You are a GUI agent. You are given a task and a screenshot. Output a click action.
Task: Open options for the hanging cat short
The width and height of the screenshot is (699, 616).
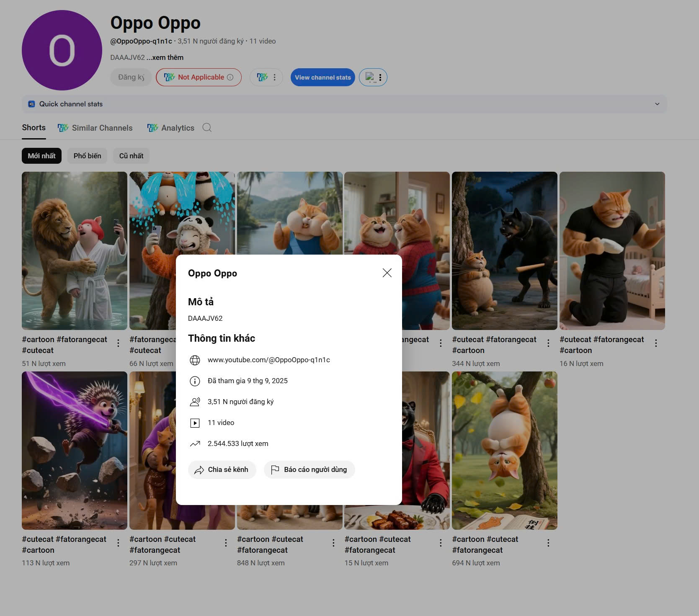point(548,543)
